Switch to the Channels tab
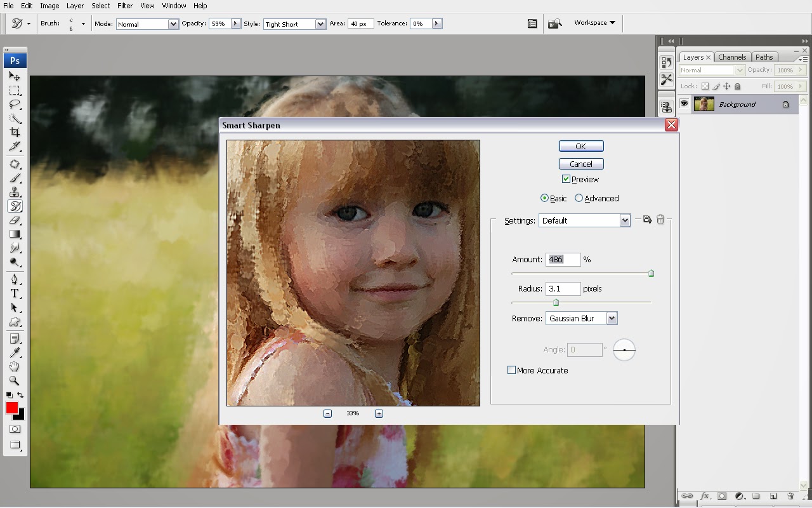The height and width of the screenshot is (508, 812). [732, 57]
